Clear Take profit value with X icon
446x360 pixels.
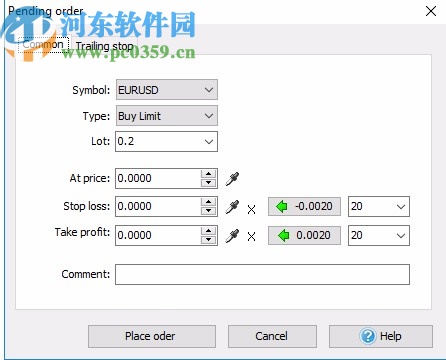(x=252, y=237)
